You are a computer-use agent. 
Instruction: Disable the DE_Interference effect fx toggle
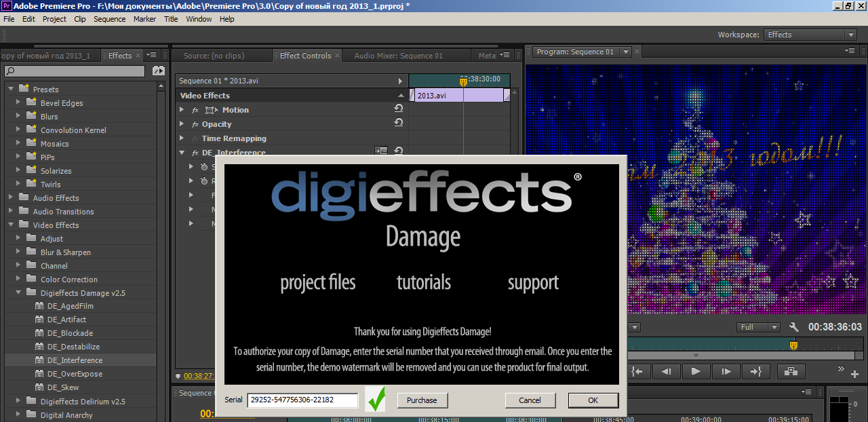(x=195, y=153)
